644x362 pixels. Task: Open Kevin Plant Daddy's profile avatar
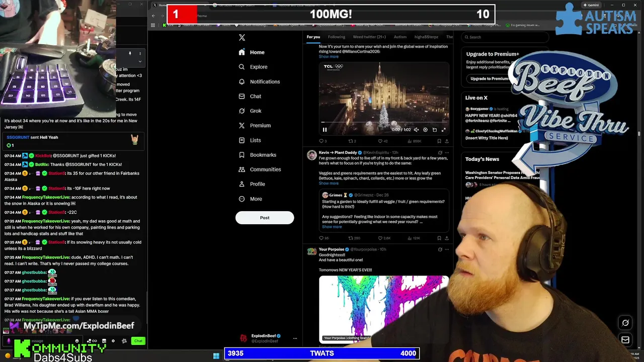coord(312,156)
